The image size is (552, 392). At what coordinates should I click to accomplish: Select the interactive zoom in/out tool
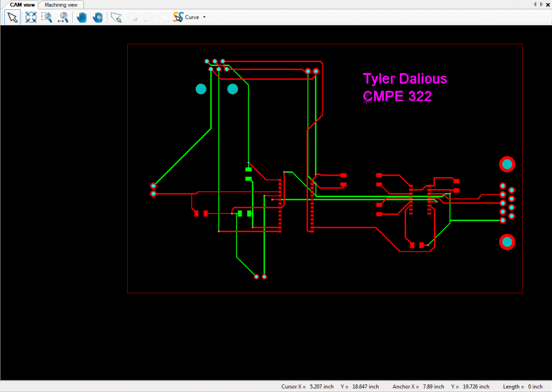point(63,17)
